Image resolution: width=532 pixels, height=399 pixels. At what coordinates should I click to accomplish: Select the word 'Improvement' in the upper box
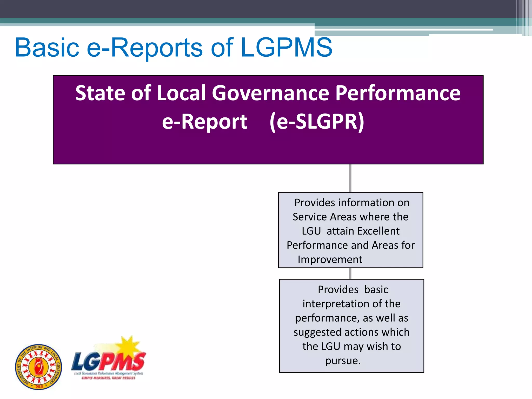tap(330, 260)
